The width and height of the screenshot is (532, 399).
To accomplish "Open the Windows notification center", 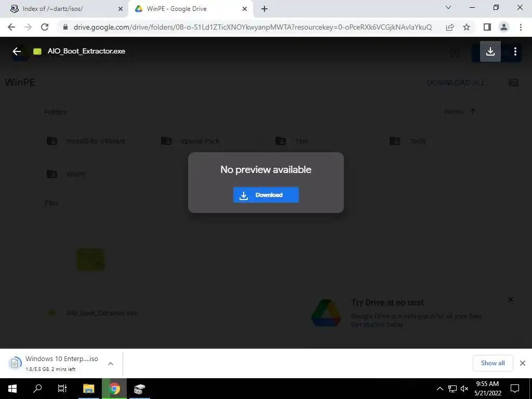I will (x=515, y=389).
